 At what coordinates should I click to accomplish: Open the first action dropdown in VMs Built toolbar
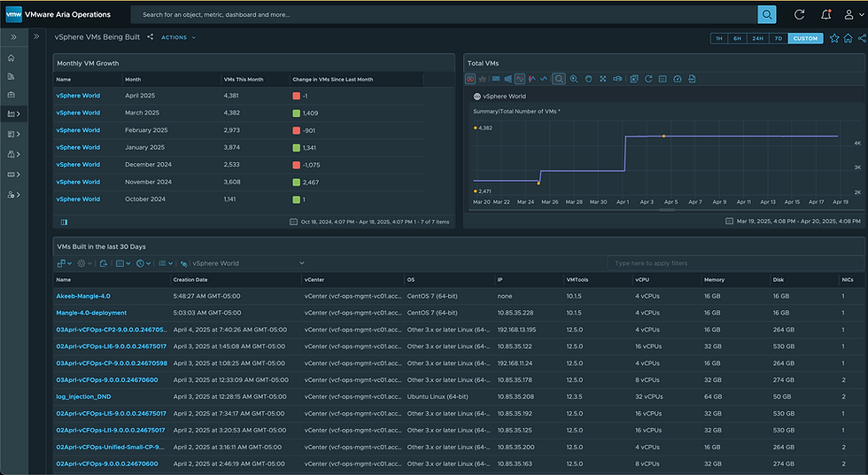[64, 263]
